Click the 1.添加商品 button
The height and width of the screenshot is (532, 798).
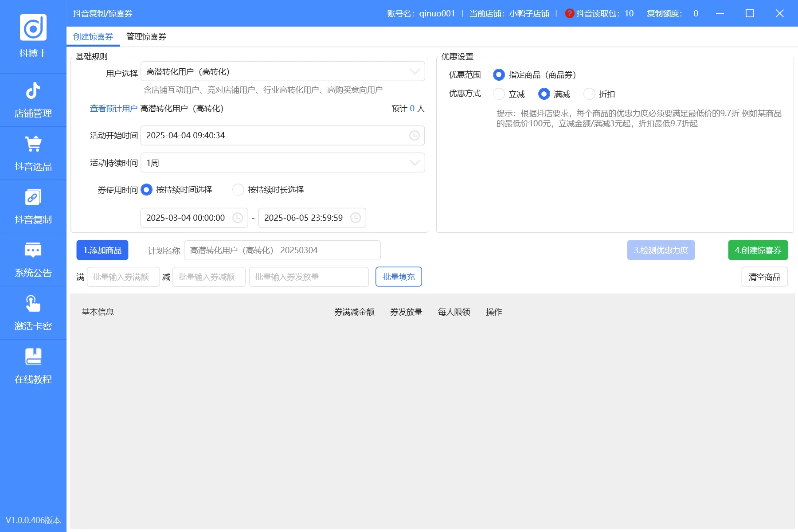coord(102,250)
